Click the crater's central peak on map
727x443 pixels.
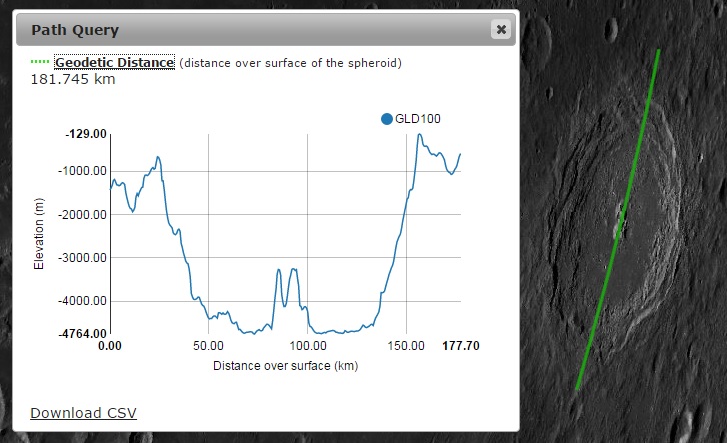click(621, 218)
